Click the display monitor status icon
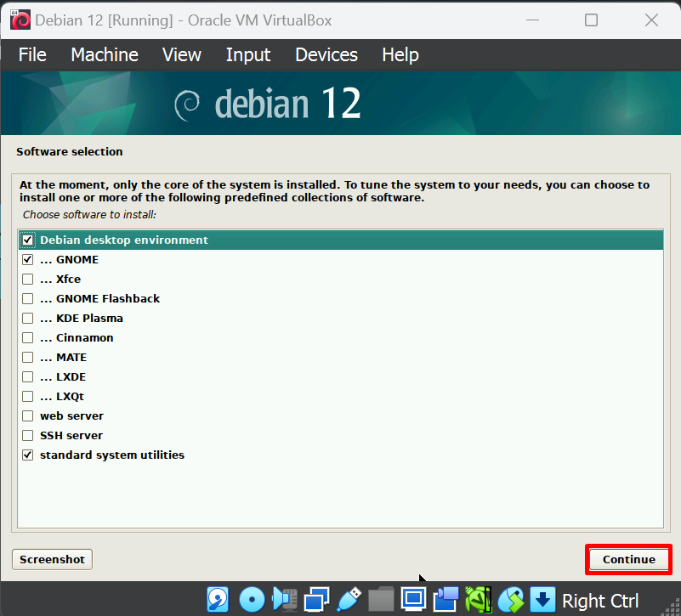 pos(413,600)
